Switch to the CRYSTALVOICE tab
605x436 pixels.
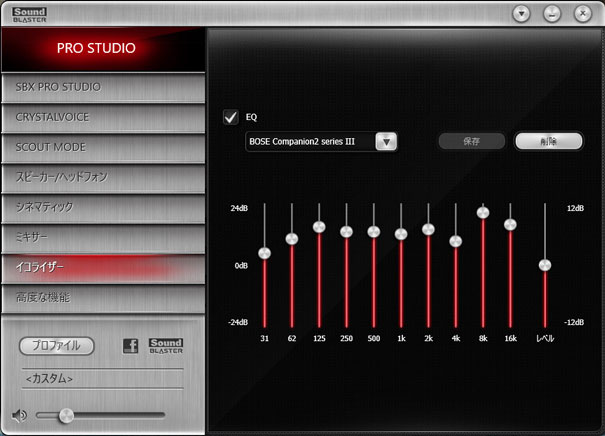pyautogui.click(x=103, y=117)
